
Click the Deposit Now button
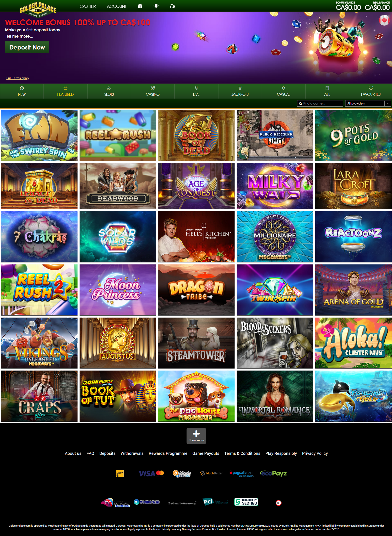27,47
